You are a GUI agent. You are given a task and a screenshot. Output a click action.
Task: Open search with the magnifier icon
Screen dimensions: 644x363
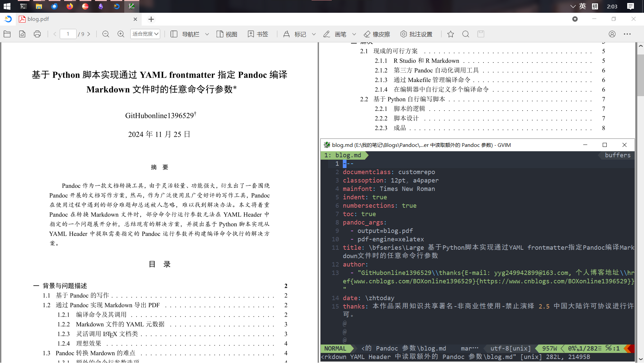point(466,34)
